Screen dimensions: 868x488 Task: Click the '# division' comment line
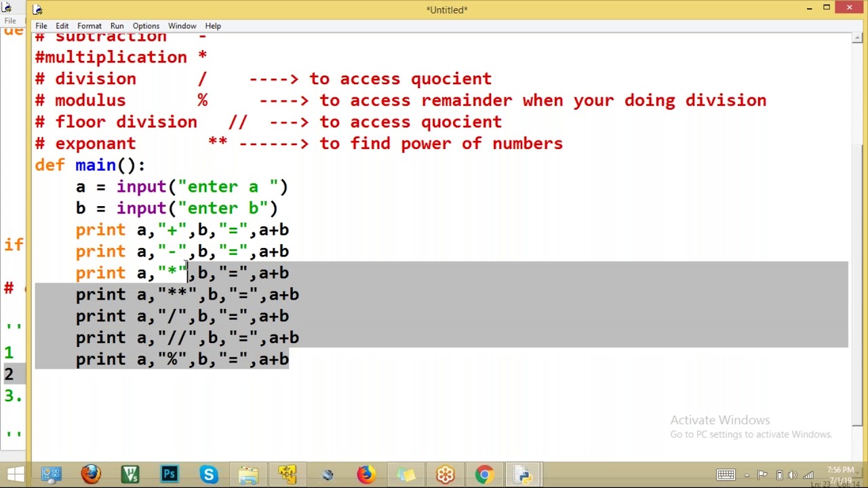pyautogui.click(x=263, y=79)
